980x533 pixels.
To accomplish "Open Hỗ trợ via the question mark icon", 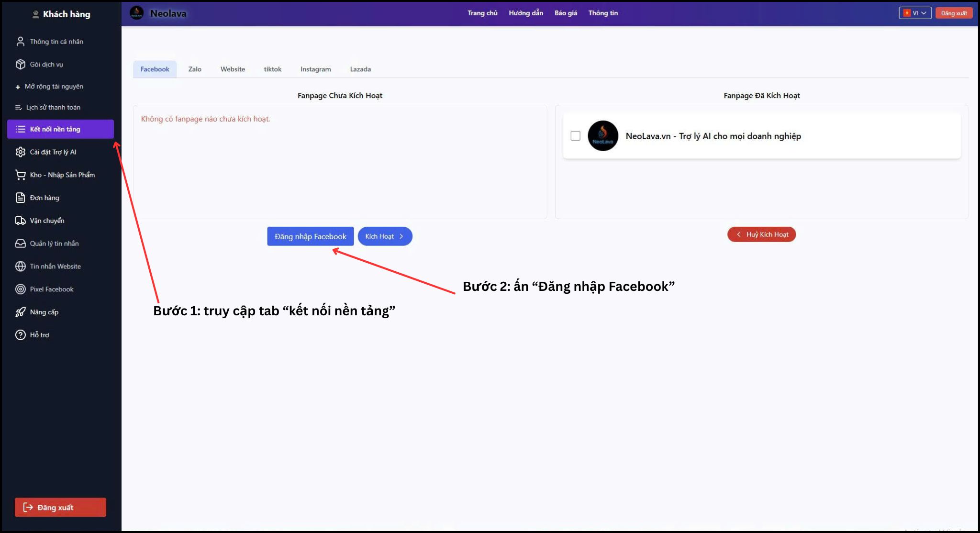I will pyautogui.click(x=21, y=335).
